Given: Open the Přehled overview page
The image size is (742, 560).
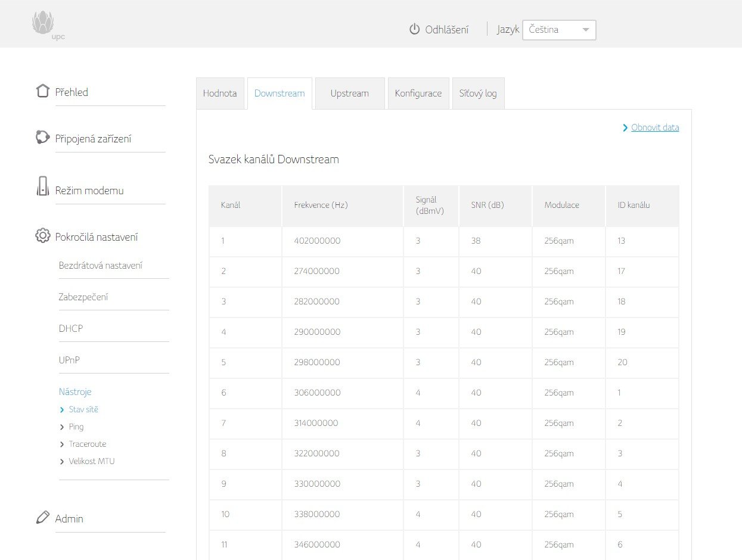Looking at the screenshot, I should [72, 92].
